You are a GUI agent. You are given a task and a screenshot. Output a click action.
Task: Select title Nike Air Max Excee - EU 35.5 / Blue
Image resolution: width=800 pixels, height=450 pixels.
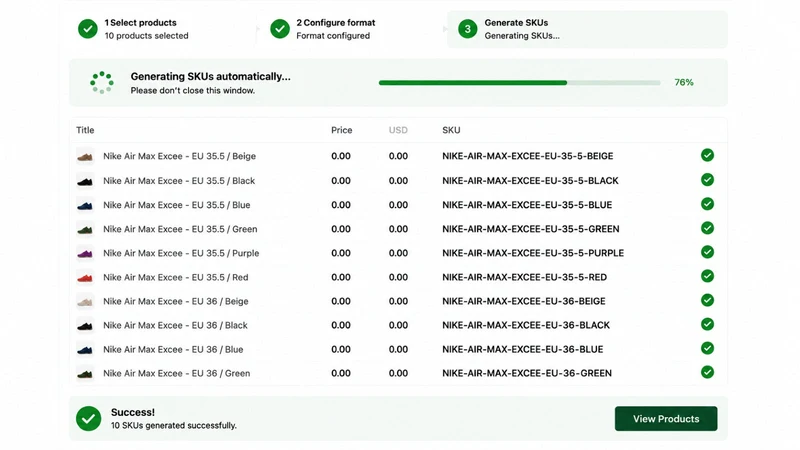pos(177,205)
